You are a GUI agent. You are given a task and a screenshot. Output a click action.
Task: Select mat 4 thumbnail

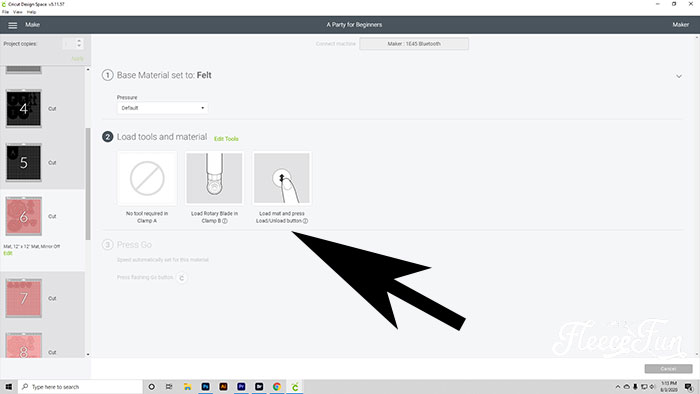(x=24, y=108)
